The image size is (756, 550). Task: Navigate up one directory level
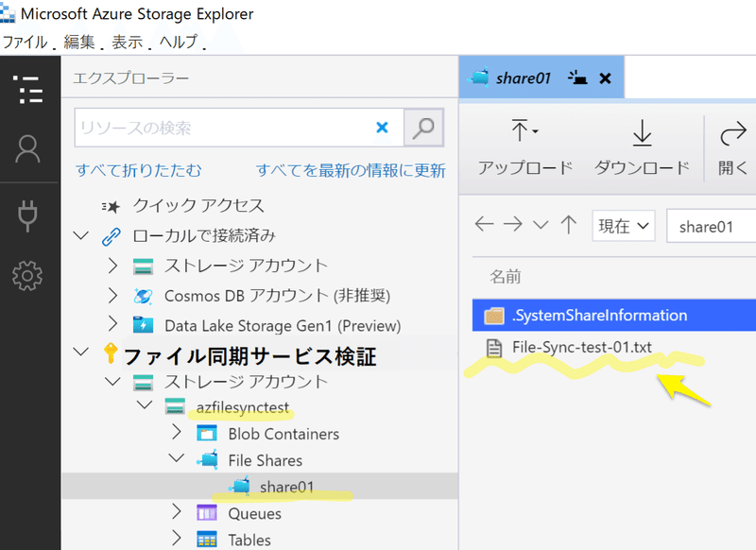pos(569,225)
